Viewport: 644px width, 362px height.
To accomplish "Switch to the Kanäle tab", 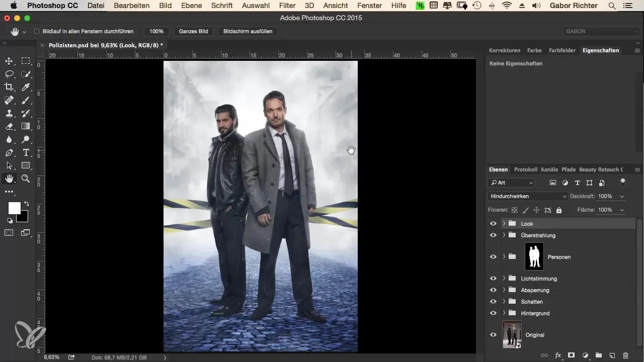I will (x=549, y=169).
